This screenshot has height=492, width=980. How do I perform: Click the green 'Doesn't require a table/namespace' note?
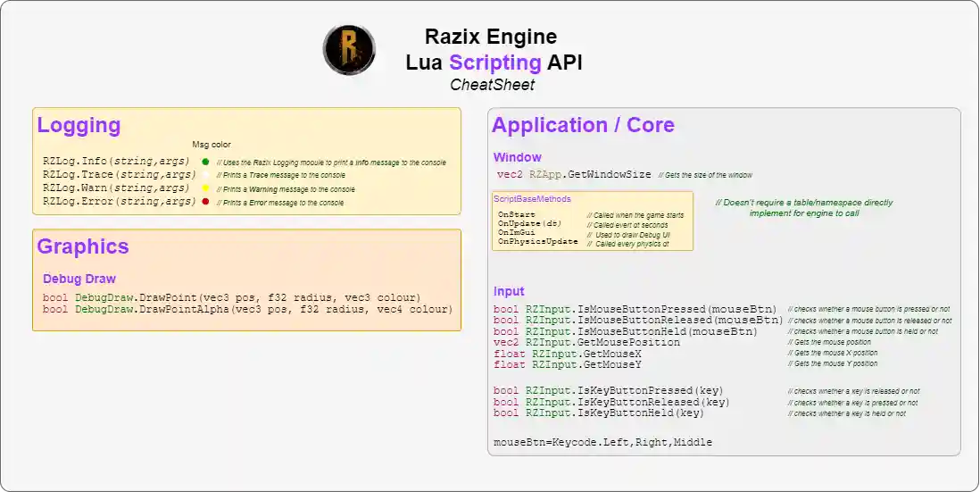click(804, 207)
